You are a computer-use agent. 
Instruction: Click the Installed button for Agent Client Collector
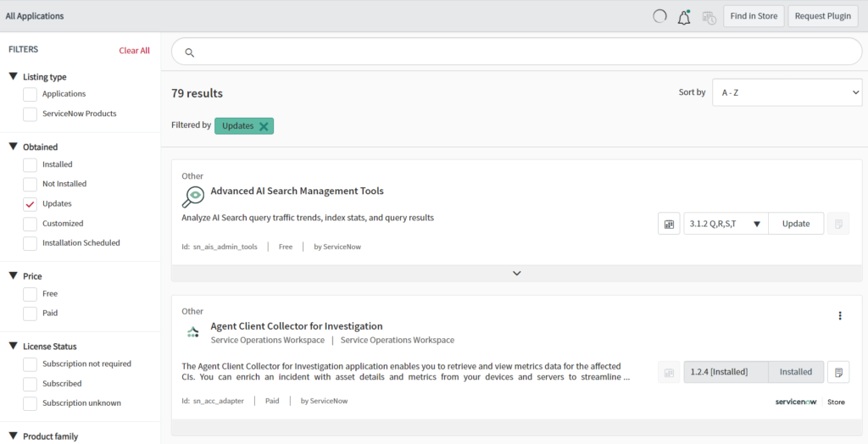click(796, 372)
